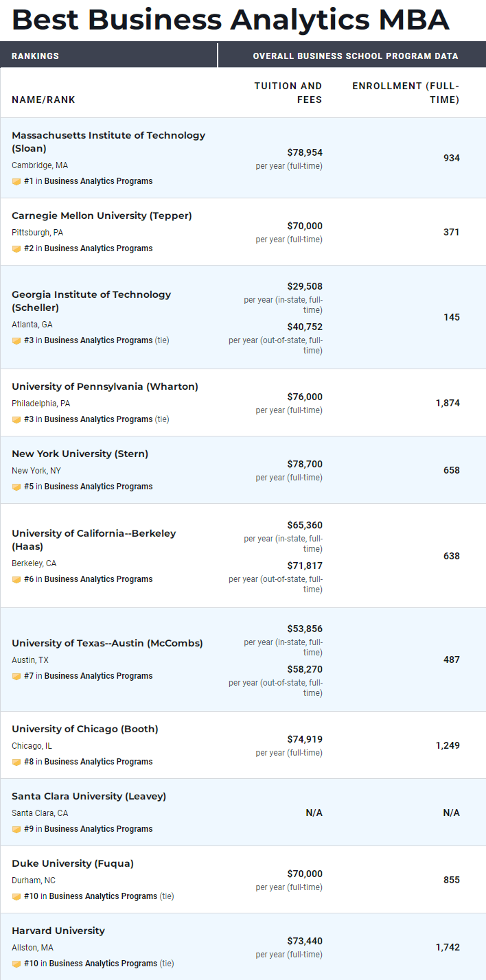Click the badge icon beside NYU Stern's #5 ranking
486x980 pixels.
tap(16, 487)
